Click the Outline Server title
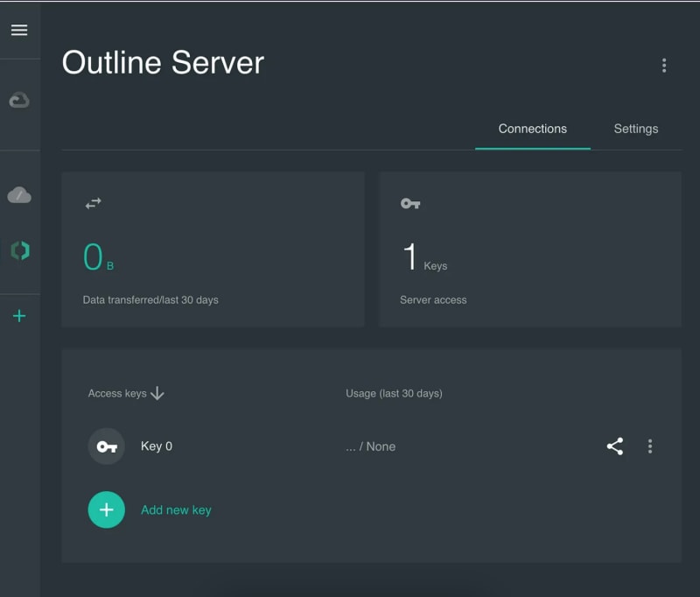The height and width of the screenshot is (597, 700). [x=163, y=62]
